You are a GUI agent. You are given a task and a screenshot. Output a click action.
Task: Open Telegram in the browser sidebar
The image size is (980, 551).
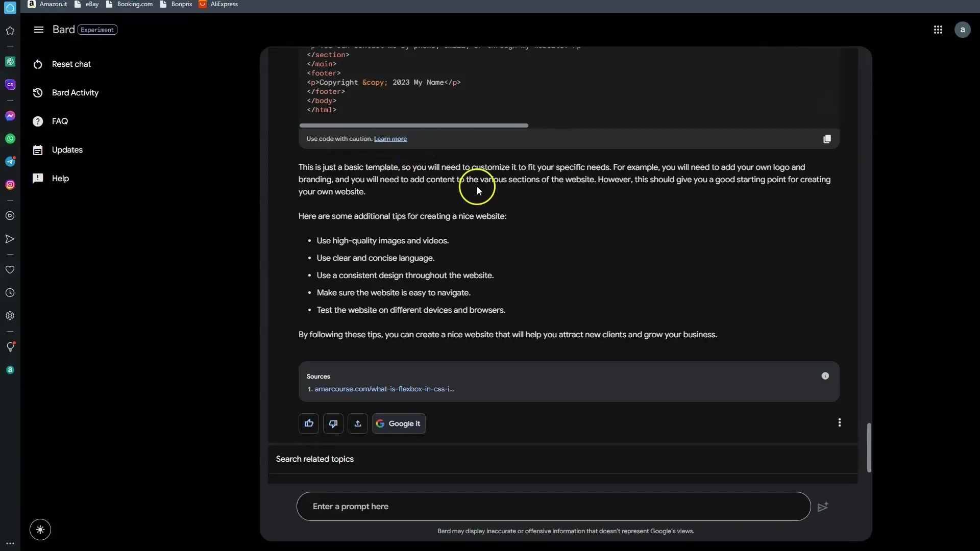pyautogui.click(x=10, y=162)
